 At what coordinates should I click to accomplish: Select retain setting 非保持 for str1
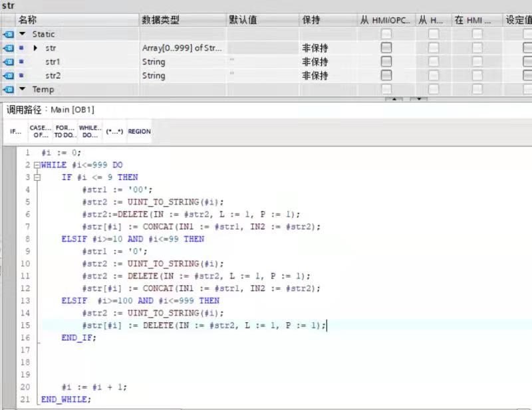[315, 62]
